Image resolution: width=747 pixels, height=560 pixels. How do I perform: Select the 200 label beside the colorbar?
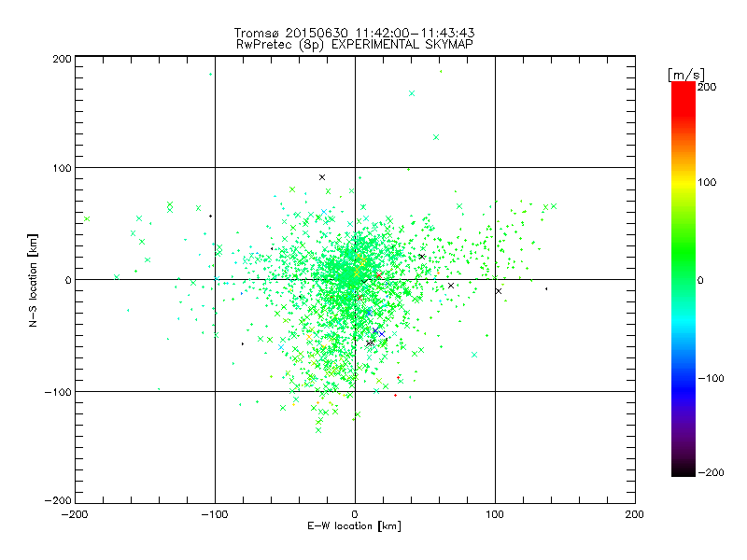[x=707, y=87]
